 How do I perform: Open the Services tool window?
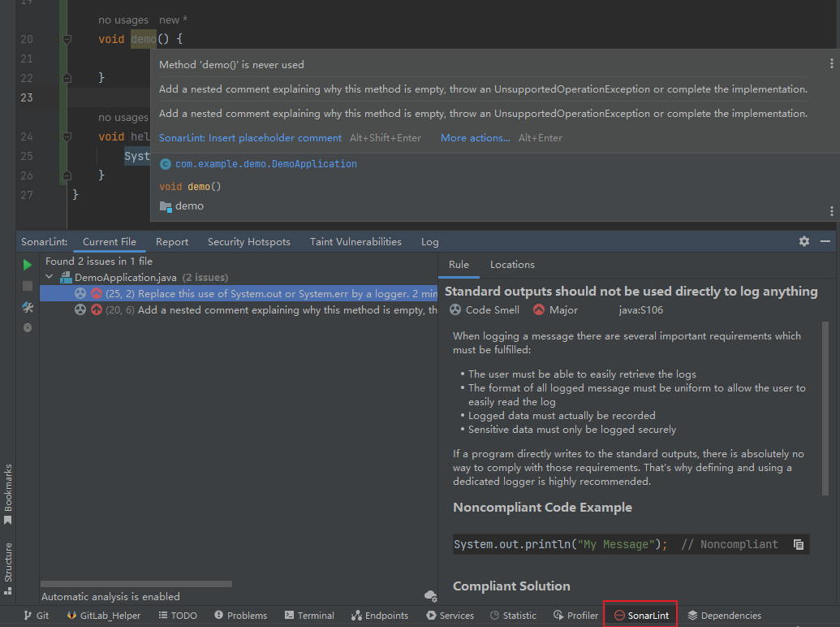click(x=450, y=615)
